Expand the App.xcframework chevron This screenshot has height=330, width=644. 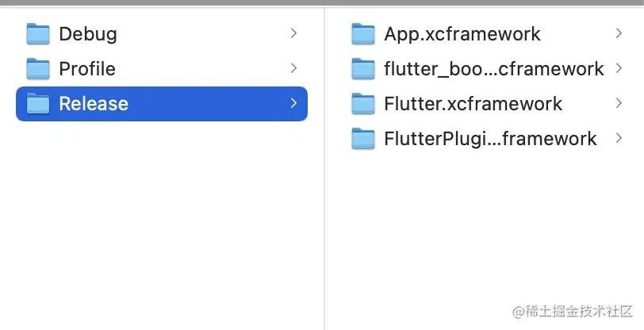(x=618, y=34)
